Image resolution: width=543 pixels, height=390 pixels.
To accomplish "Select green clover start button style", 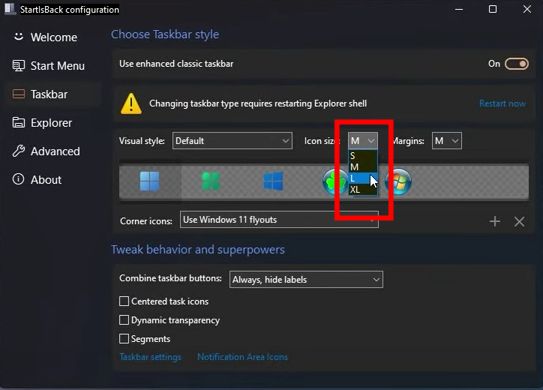I will click(211, 181).
